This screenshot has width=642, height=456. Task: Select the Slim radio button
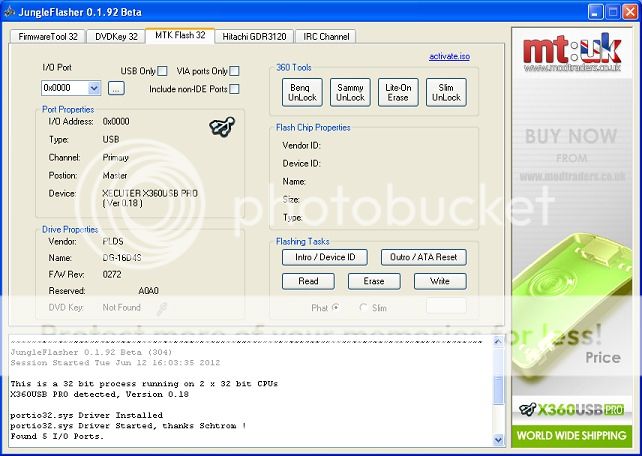363,307
